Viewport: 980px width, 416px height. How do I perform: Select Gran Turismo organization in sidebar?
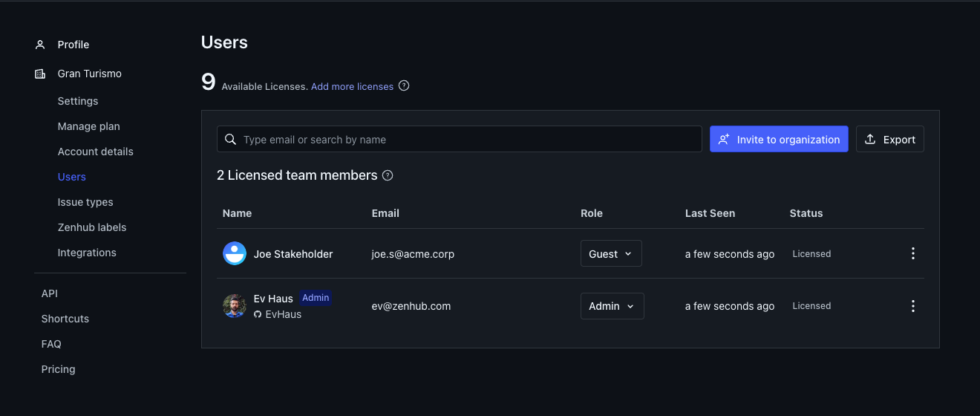[x=90, y=74]
